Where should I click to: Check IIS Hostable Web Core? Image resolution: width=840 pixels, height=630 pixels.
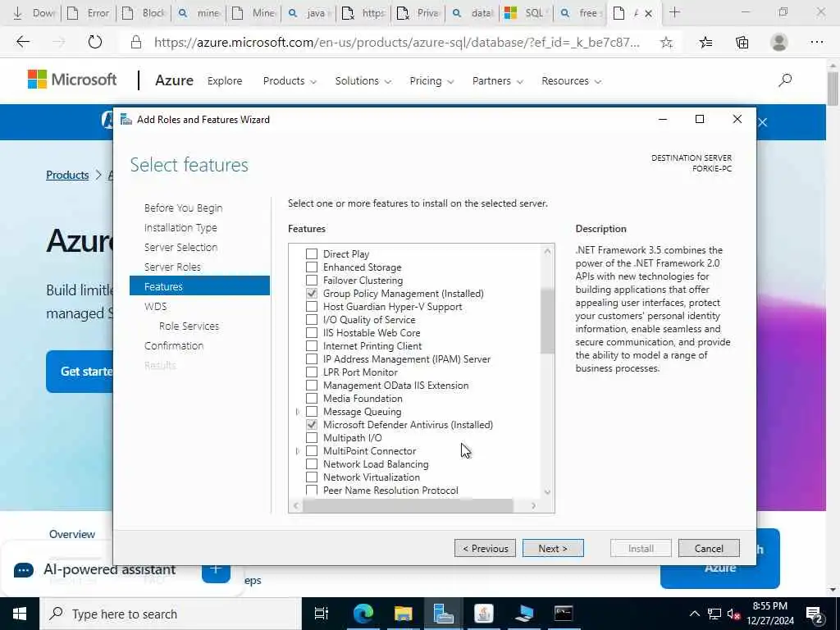click(311, 333)
